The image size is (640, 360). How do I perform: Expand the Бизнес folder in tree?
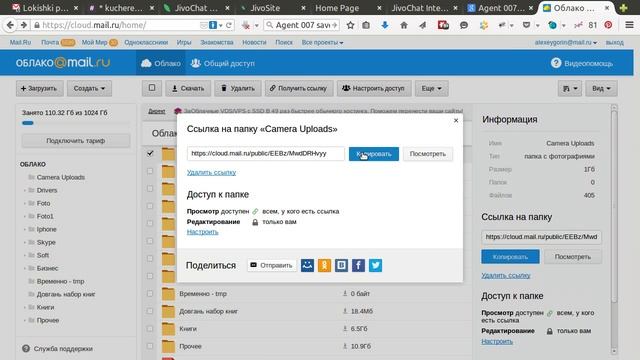(x=25, y=269)
